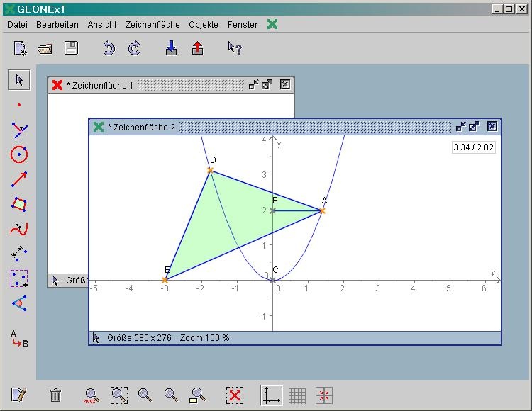532x411 pixels.
Task: Open the Zeichenfläche menu
Action: tap(153, 24)
